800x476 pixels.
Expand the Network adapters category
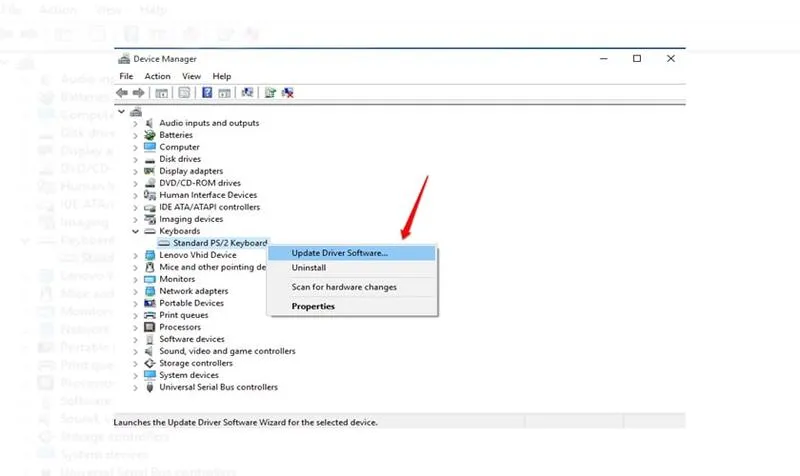[136, 291]
